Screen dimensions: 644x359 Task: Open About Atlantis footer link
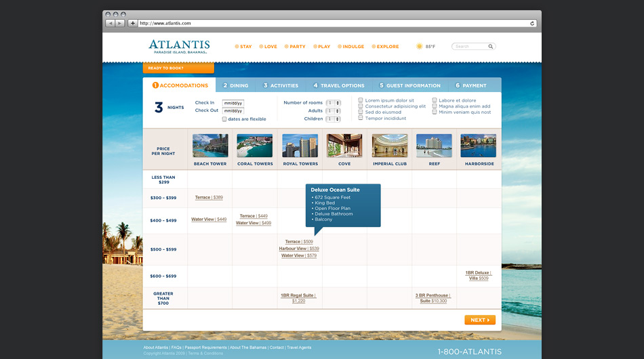pyautogui.click(x=156, y=347)
